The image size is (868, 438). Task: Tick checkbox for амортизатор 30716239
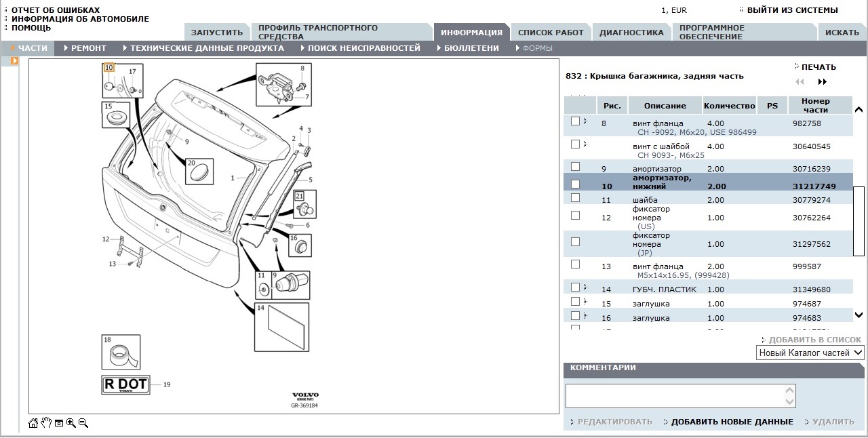click(576, 166)
